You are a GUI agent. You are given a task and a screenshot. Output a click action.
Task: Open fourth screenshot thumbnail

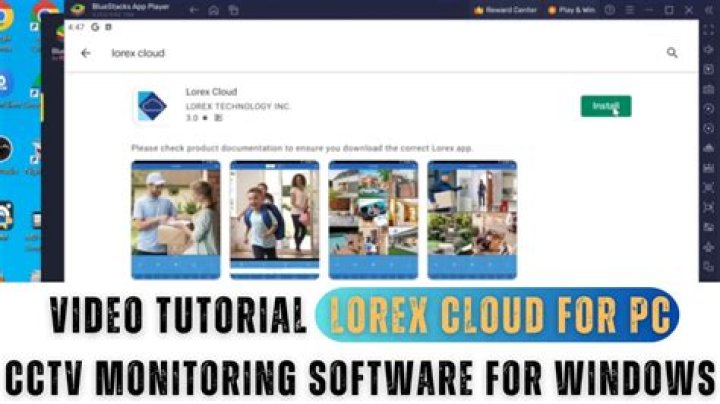[x=471, y=219]
